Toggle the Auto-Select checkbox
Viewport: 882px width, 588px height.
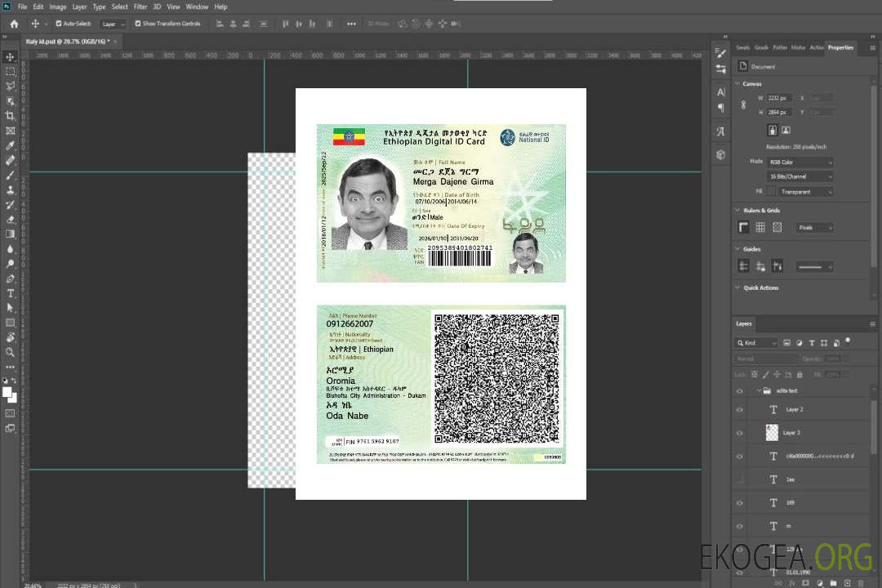(x=59, y=24)
